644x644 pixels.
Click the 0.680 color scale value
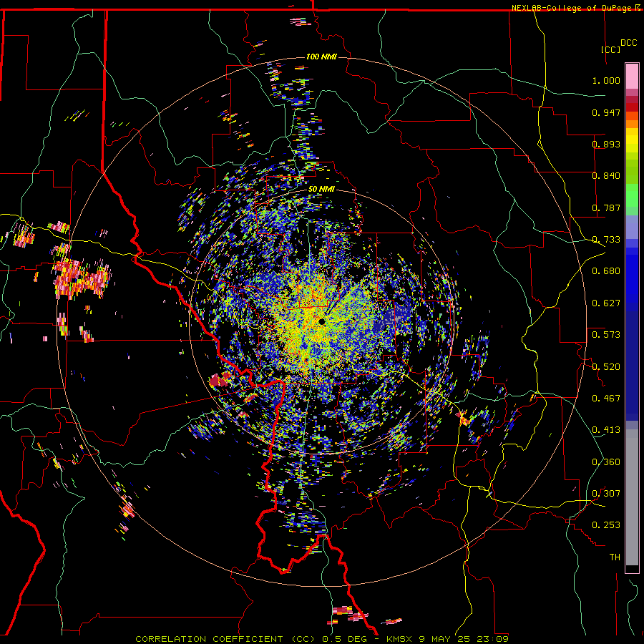[x=606, y=271]
